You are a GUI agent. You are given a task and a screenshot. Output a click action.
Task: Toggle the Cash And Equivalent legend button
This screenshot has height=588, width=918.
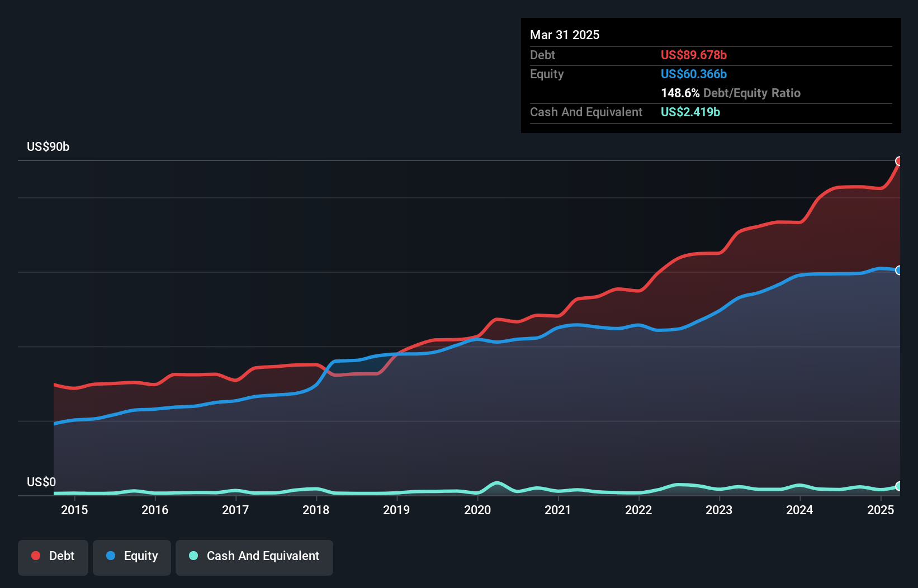(x=254, y=557)
